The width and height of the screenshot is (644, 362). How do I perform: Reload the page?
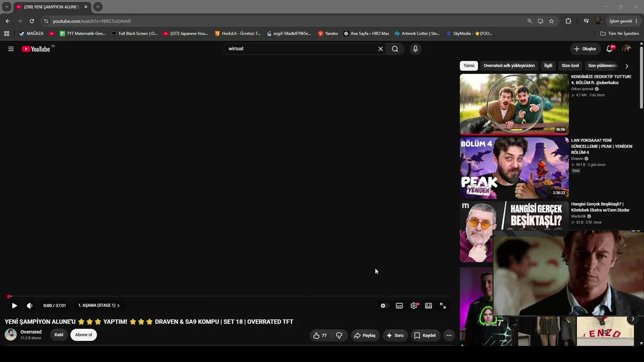pyautogui.click(x=32, y=21)
